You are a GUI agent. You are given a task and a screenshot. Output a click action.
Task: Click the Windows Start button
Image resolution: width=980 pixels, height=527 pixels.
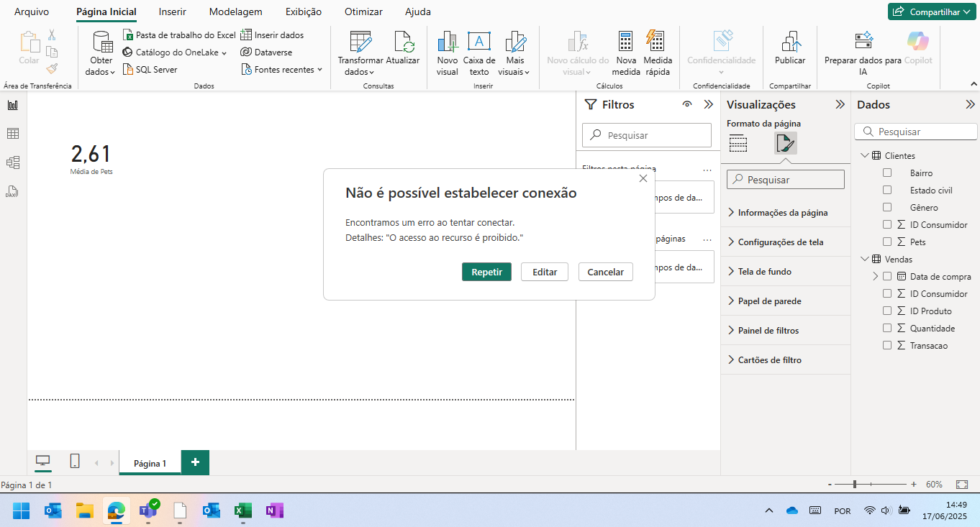click(22, 510)
